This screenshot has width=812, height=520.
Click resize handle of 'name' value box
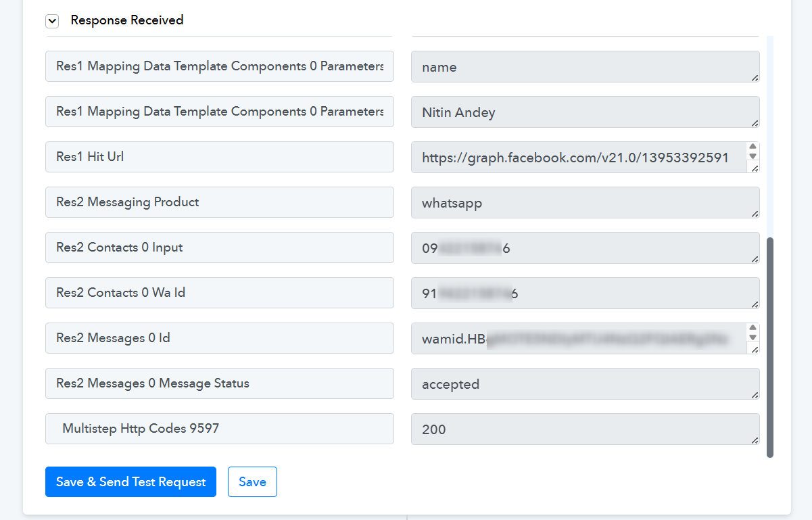click(x=755, y=78)
